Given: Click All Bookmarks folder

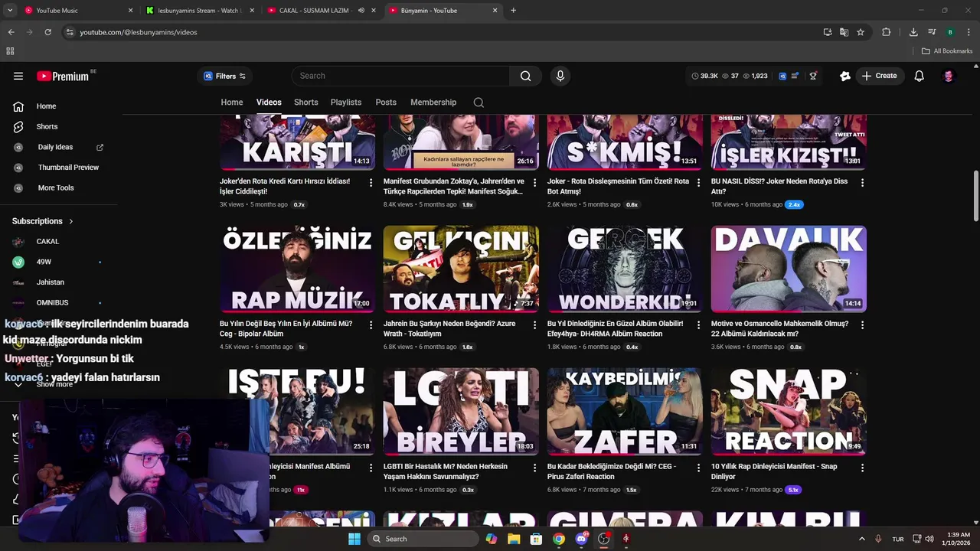Looking at the screenshot, I should (947, 51).
